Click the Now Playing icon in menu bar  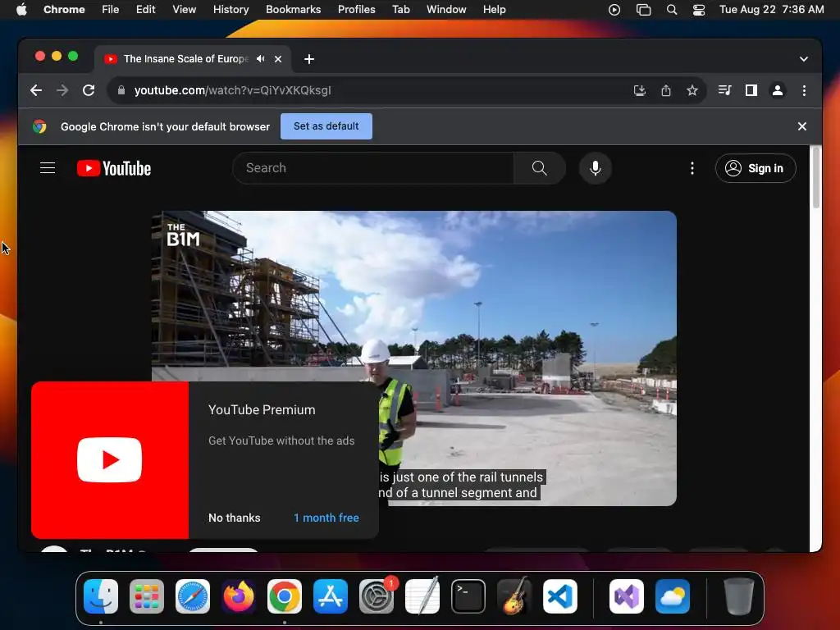[614, 10]
